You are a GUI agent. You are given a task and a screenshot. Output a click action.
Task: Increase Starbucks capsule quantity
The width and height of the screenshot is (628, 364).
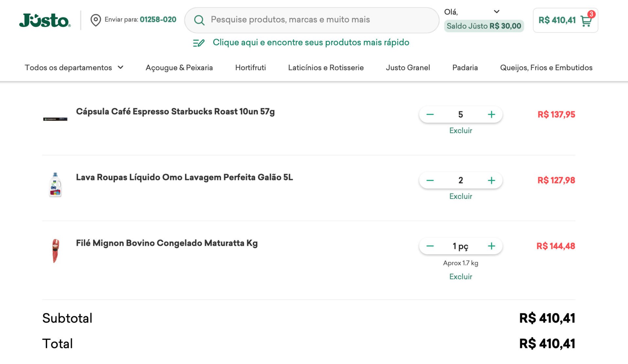491,115
